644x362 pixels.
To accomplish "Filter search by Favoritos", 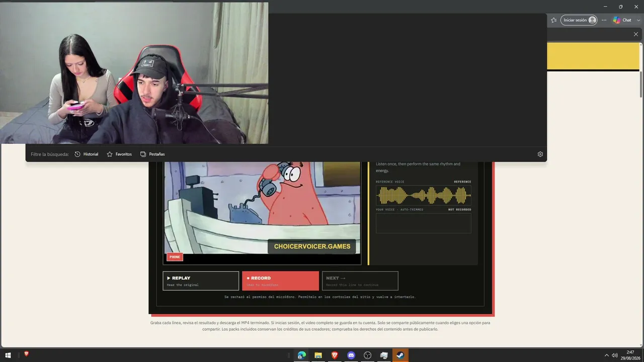I will point(119,154).
